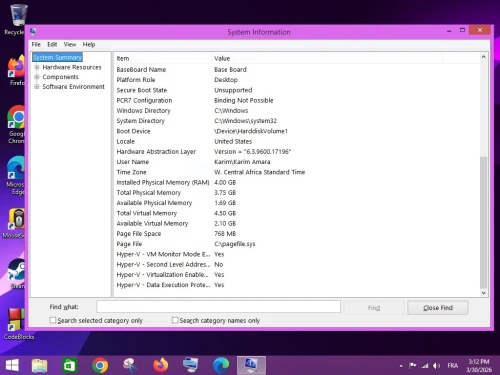Image resolution: width=500 pixels, height=375 pixels.
Task: Open the Action Center flag icon
Action: click(413, 366)
